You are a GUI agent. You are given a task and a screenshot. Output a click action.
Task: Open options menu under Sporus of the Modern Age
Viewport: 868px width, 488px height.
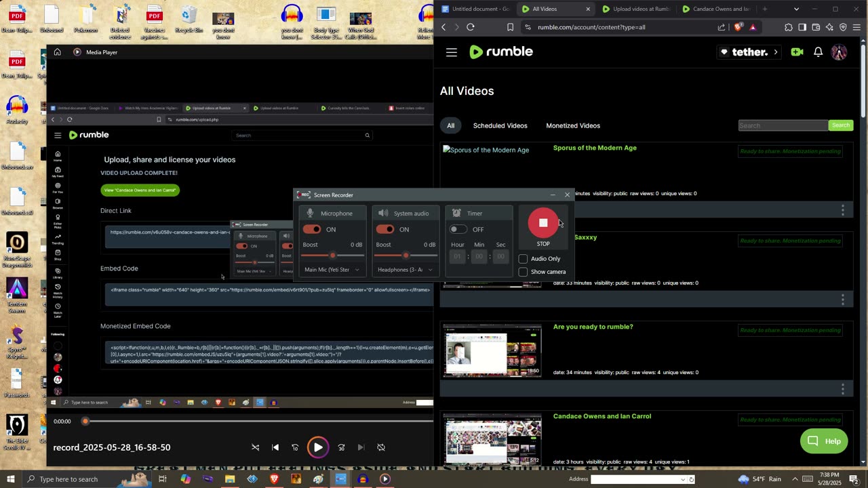click(x=843, y=210)
